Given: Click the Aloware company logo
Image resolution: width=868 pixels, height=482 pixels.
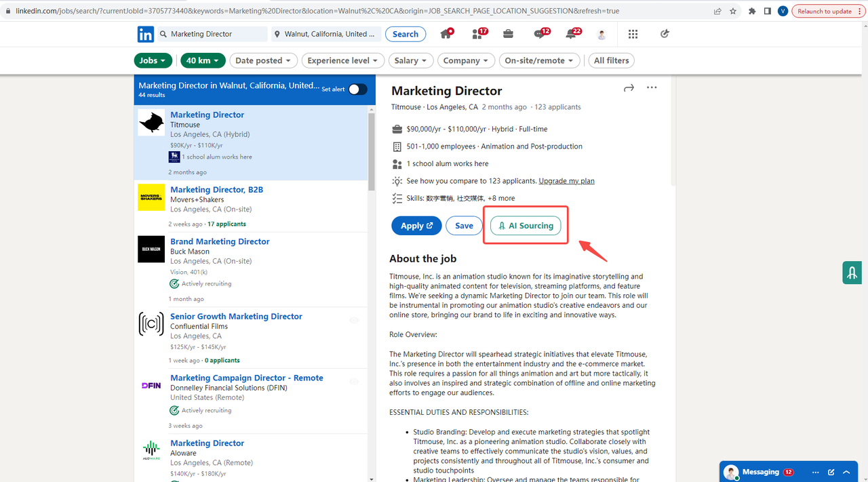Looking at the screenshot, I should pyautogui.click(x=151, y=451).
